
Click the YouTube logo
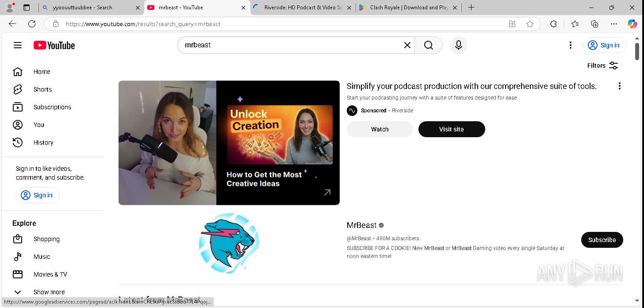54,45
